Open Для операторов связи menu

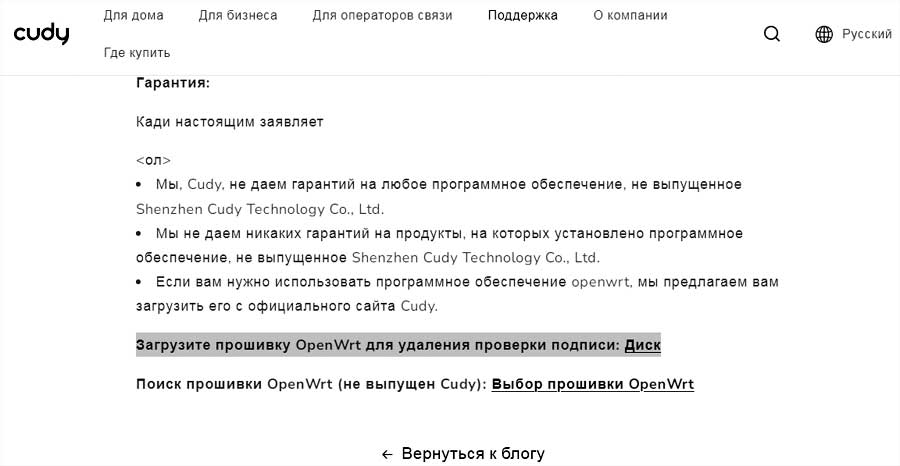tap(382, 15)
